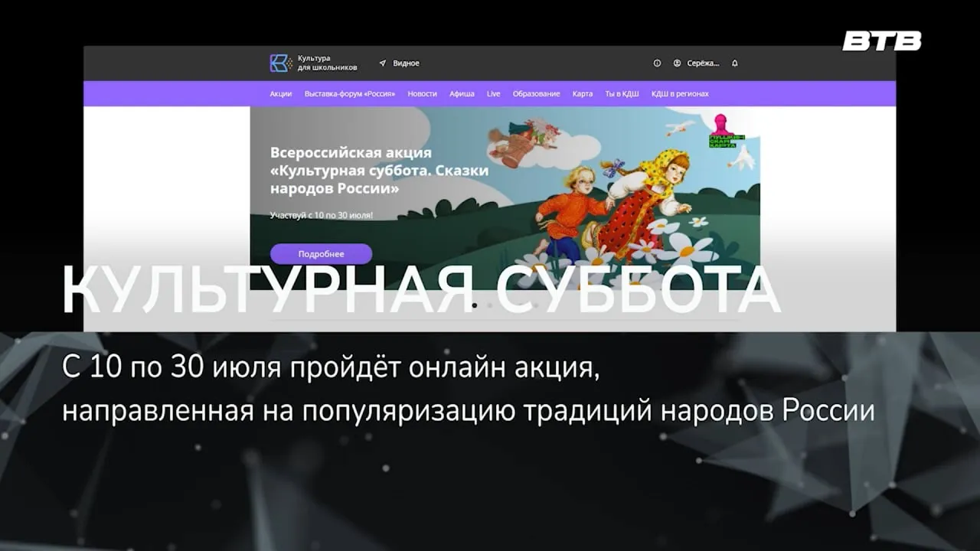
Task: Open the Серёжа user profile
Action: tap(696, 64)
